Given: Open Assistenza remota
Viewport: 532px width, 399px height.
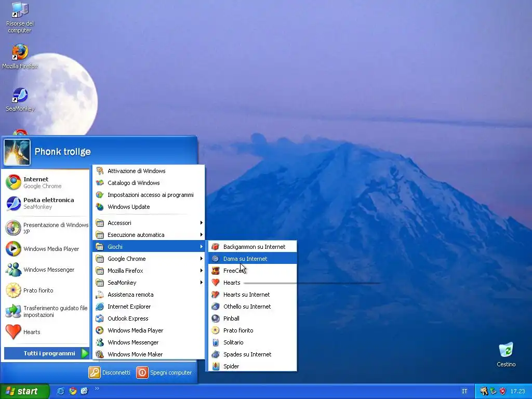Looking at the screenshot, I should (x=149, y=295).
